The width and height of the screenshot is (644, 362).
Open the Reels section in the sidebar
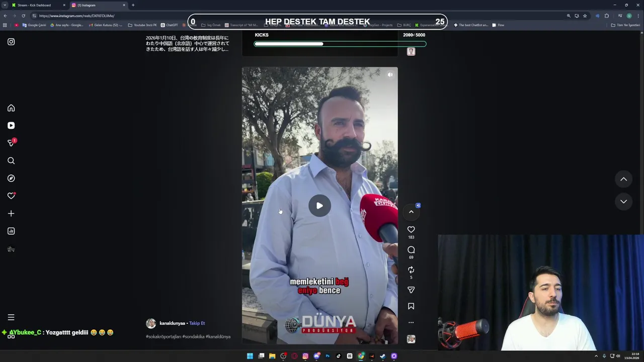(11, 126)
